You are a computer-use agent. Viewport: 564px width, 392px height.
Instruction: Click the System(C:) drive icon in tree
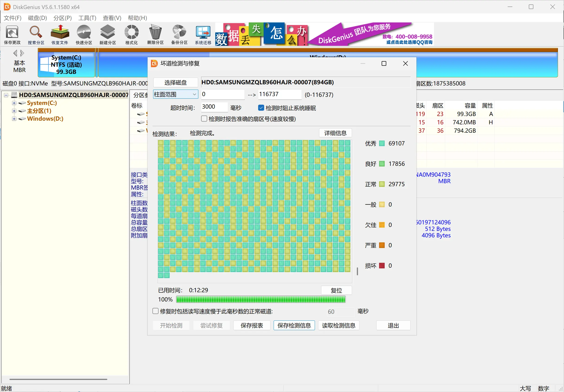click(22, 103)
